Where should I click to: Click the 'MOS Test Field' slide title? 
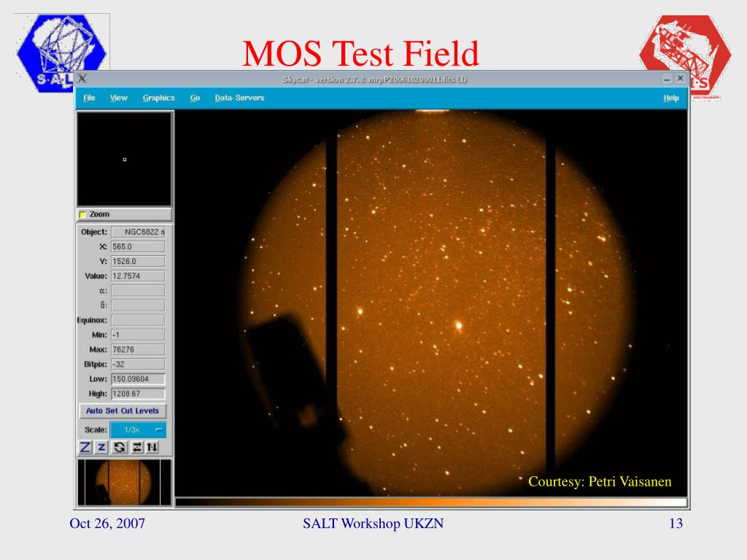click(x=360, y=53)
